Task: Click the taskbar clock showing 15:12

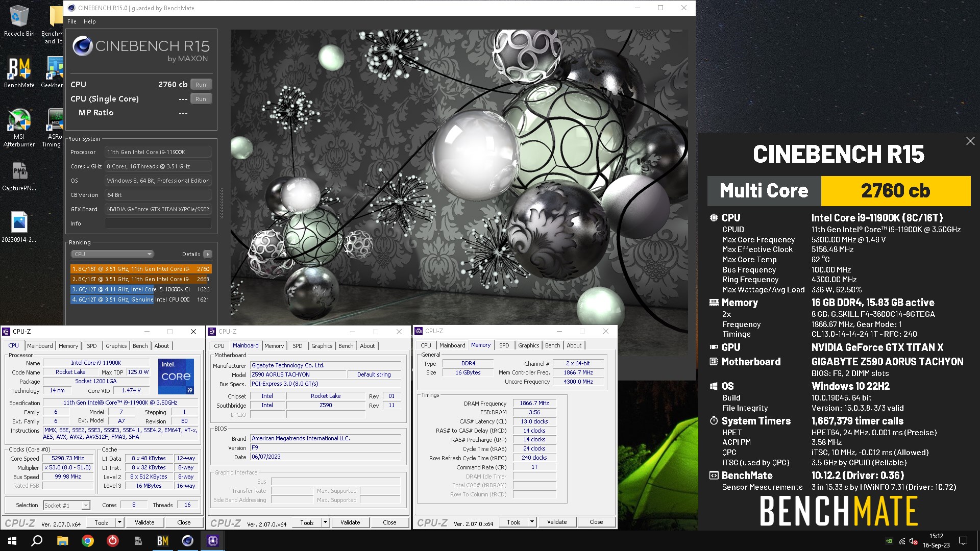Action: click(936, 541)
